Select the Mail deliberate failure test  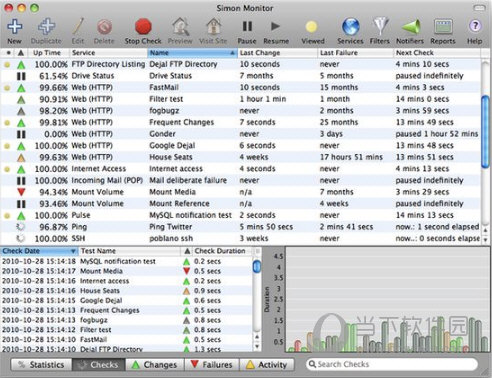click(188, 180)
